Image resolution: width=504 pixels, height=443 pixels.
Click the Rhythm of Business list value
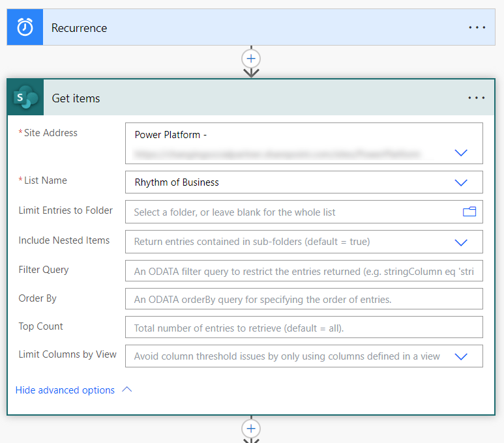177,182
